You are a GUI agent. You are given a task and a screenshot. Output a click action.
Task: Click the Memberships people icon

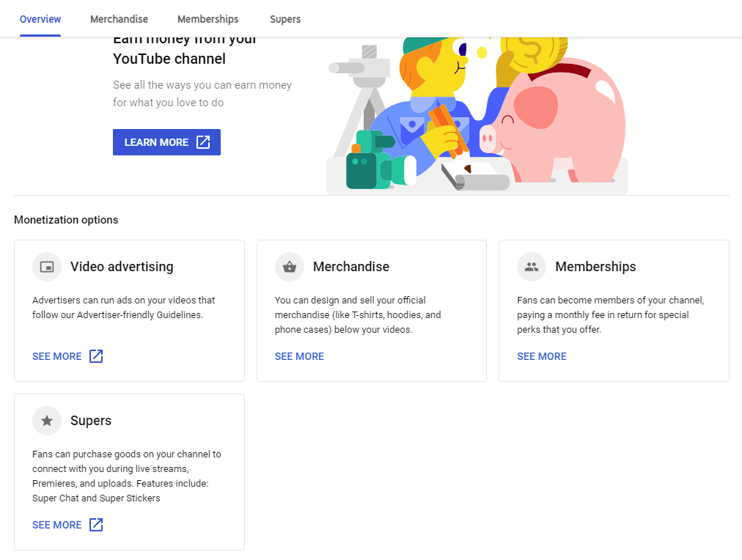532,267
